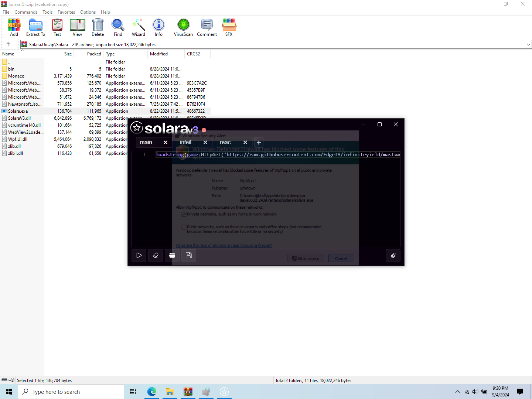This screenshot has width=532, height=399.
Task: Click Cancel in firewall alert
Action: [341, 259]
